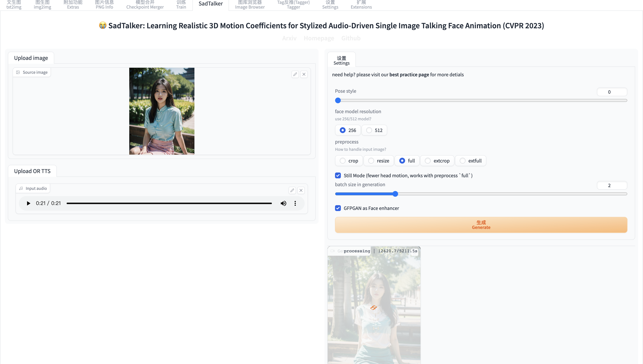Click the orange Generate button
This screenshot has width=643, height=364.
[x=481, y=225]
